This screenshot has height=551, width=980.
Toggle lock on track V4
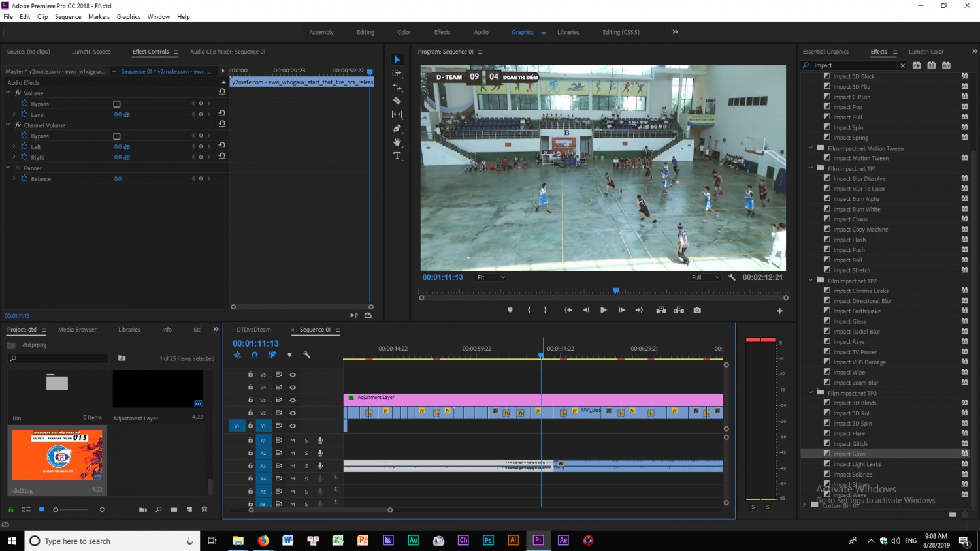(250, 387)
